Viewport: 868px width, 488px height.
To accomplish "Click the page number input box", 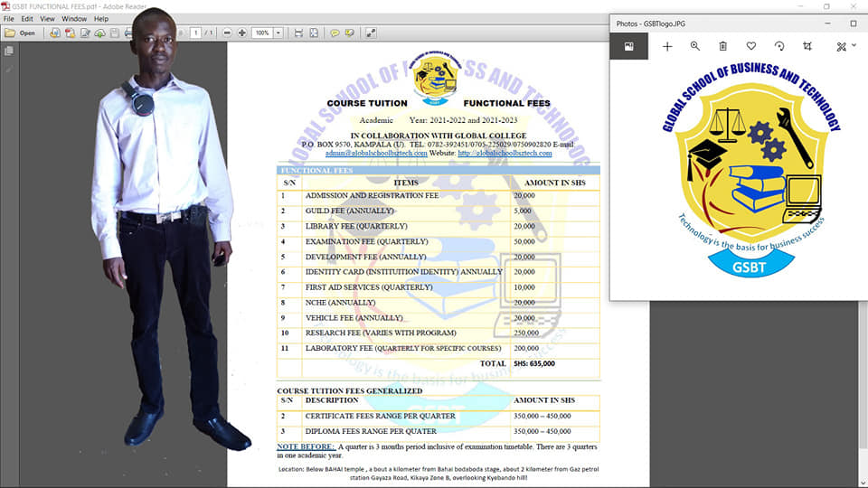I will click(195, 33).
